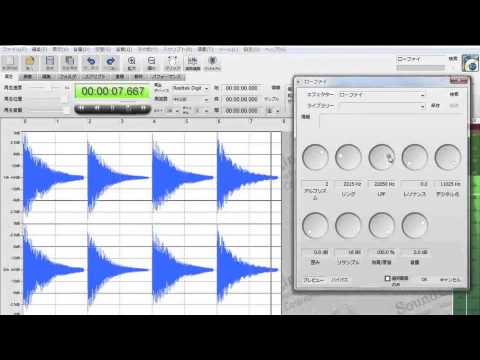Click the new blank file toolbar icon
The width and height of the screenshot is (480, 360).
10,63
